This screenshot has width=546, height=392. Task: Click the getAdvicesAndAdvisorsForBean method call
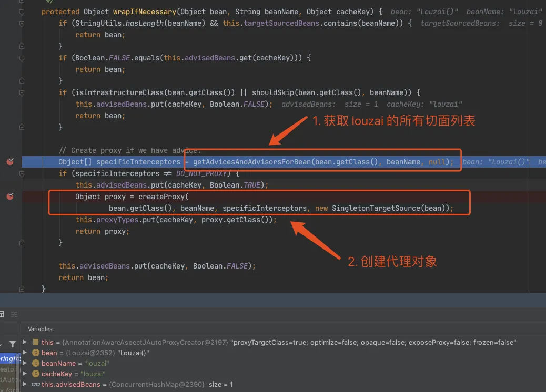(x=252, y=162)
